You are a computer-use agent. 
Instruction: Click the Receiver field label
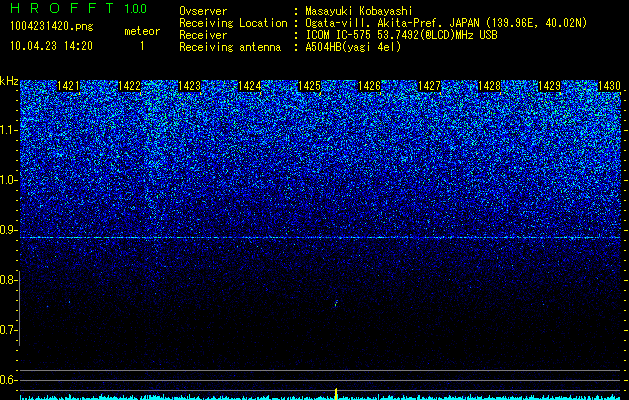click(x=203, y=35)
